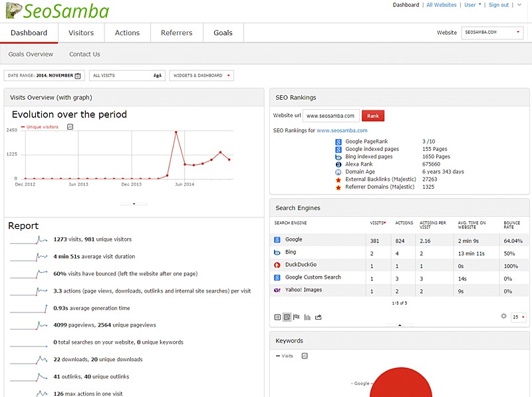Open sparkline for downloads
The image size is (532, 397).
pyautogui.click(x=29, y=360)
